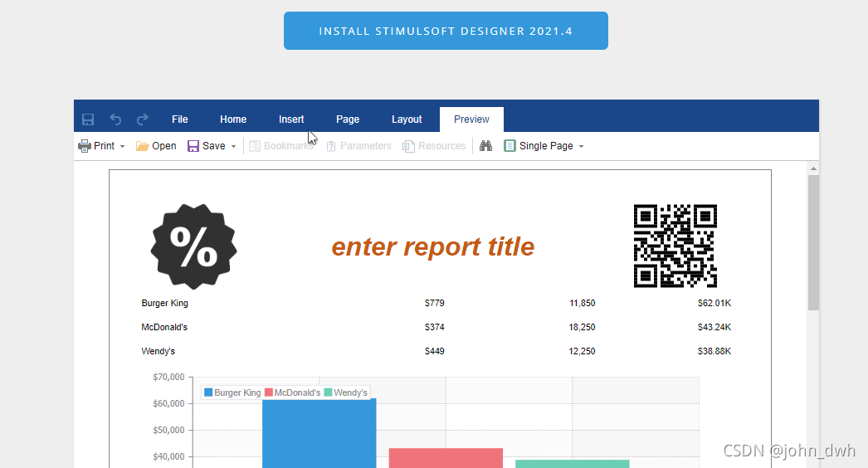This screenshot has width=868, height=468.
Task: Click the Parameters toolbar button
Action: coord(358,146)
